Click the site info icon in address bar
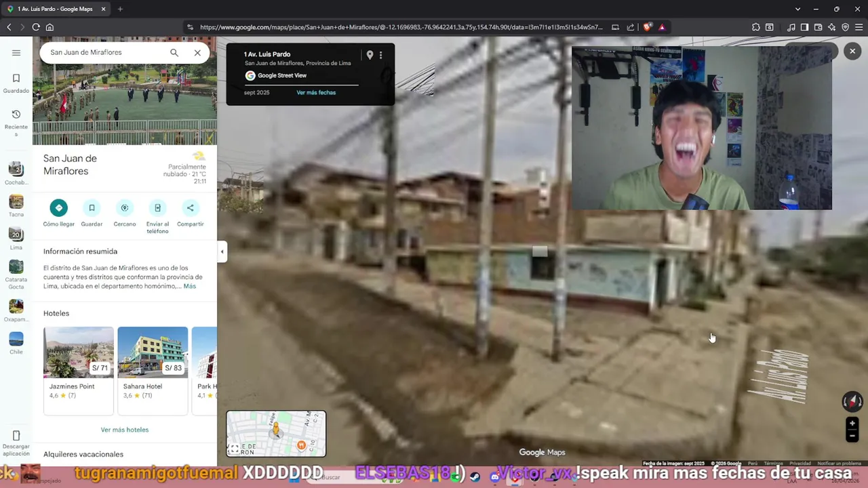This screenshot has height=488, width=868. 191,27
